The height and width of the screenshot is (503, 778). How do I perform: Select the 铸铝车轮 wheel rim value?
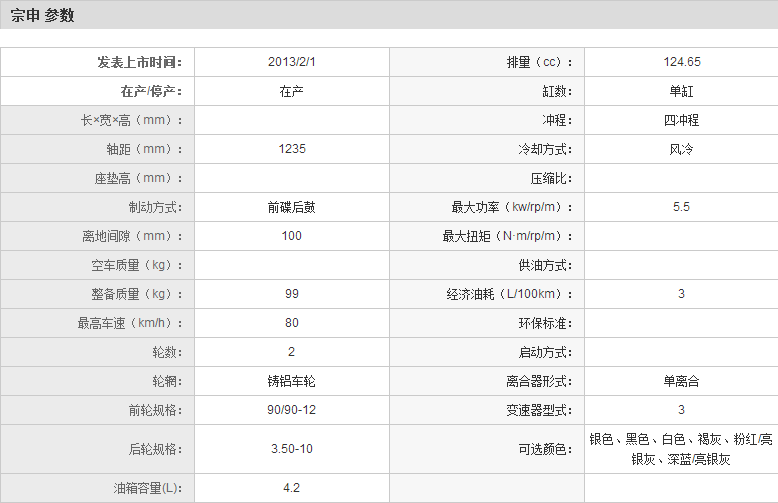(x=292, y=381)
